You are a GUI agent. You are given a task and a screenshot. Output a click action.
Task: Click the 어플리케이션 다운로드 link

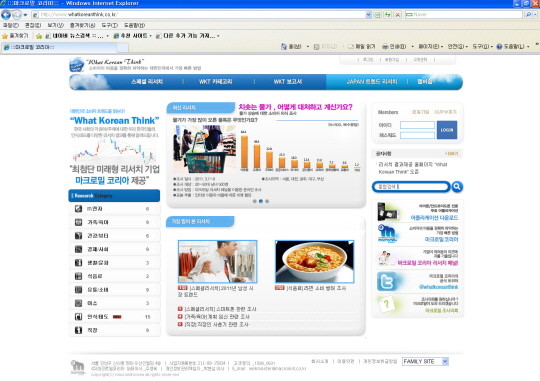click(434, 218)
